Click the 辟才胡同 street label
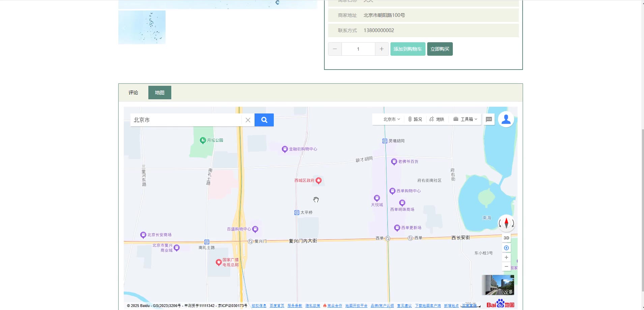This screenshot has height=310, width=644. coord(364,159)
